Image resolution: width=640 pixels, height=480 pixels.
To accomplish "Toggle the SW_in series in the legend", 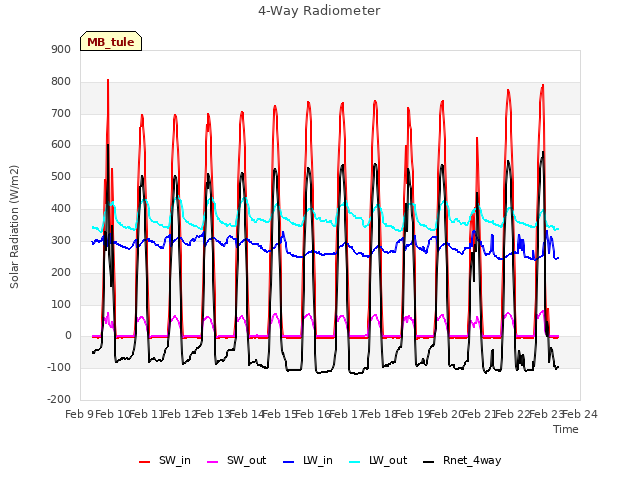I will 165,460.
